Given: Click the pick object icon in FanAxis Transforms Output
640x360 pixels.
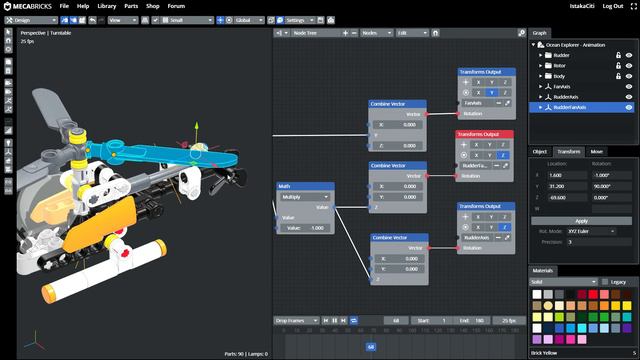Looking at the screenshot, I should (x=507, y=103).
